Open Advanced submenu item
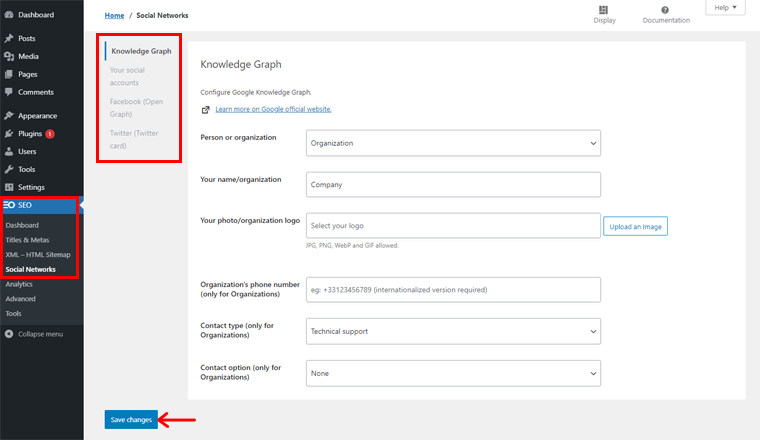This screenshot has height=440, width=760. point(20,299)
